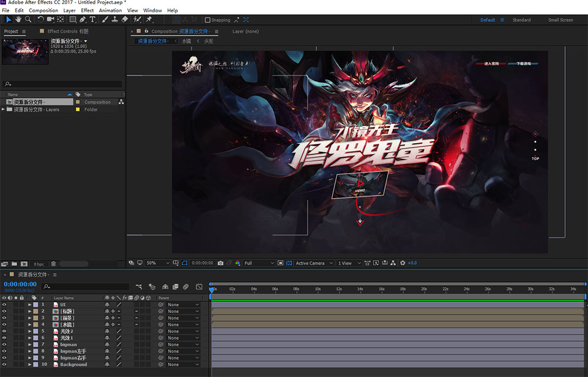The width and height of the screenshot is (588, 377).
Task: Select the Rectangle shape tool
Action: [x=73, y=19]
